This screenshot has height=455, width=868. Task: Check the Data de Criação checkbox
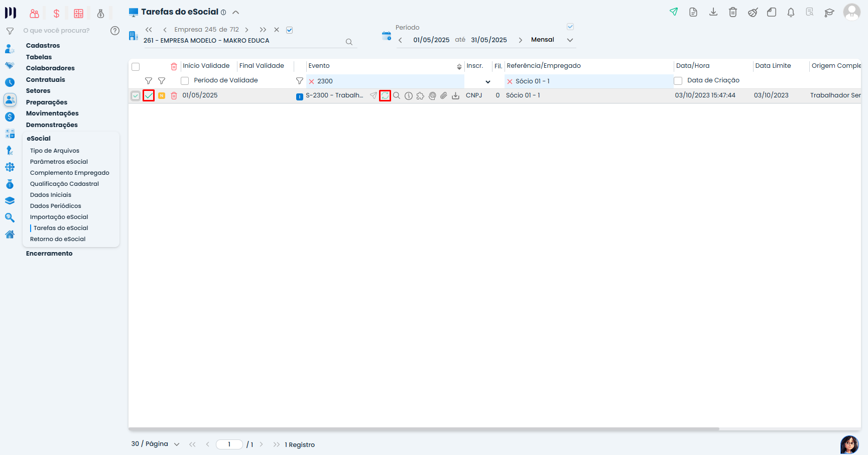coord(678,80)
